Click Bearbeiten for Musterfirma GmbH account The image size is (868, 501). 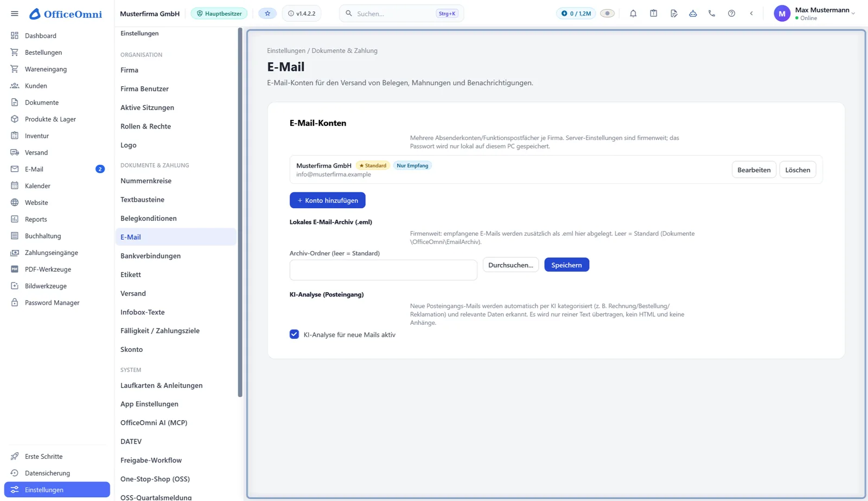click(754, 170)
